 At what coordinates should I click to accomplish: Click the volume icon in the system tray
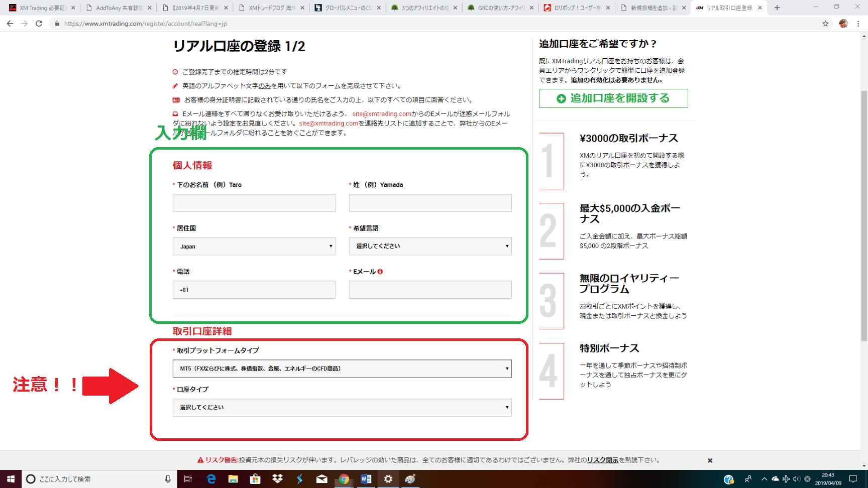(797, 479)
